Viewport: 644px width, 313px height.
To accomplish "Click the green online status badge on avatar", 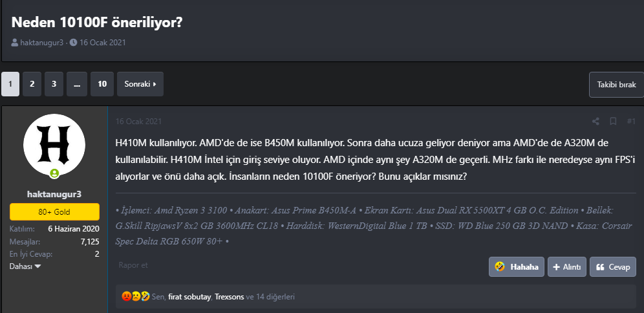I will click(x=54, y=173).
